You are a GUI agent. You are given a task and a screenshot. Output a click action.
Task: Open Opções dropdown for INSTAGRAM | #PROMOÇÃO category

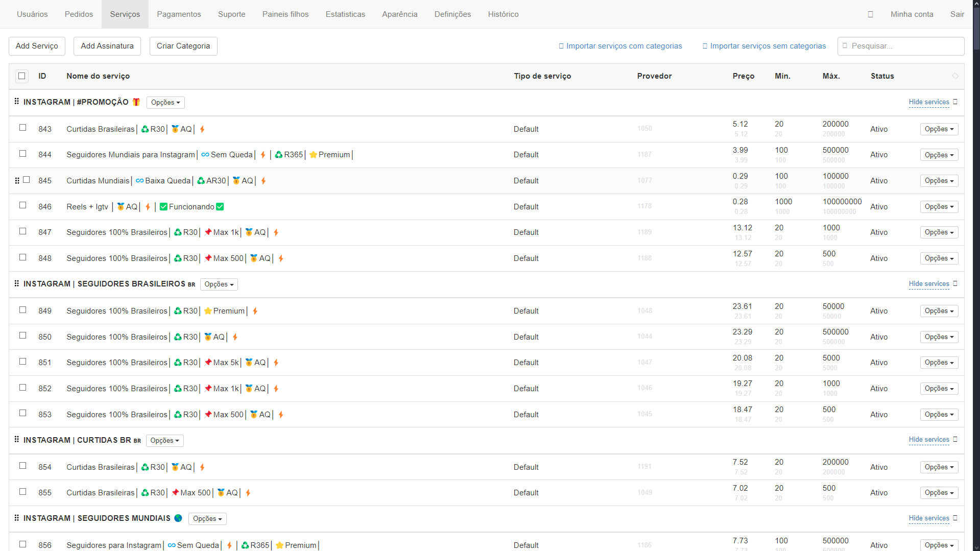[x=165, y=103]
